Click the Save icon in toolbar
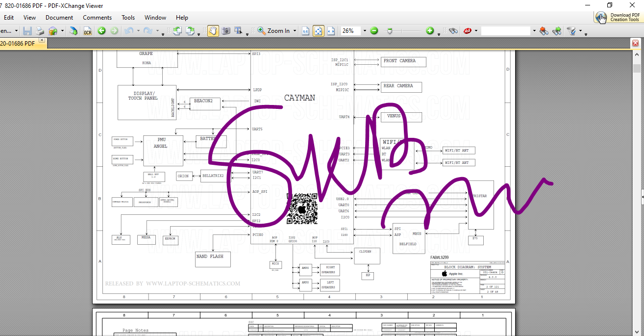The image size is (644, 336). [27, 31]
